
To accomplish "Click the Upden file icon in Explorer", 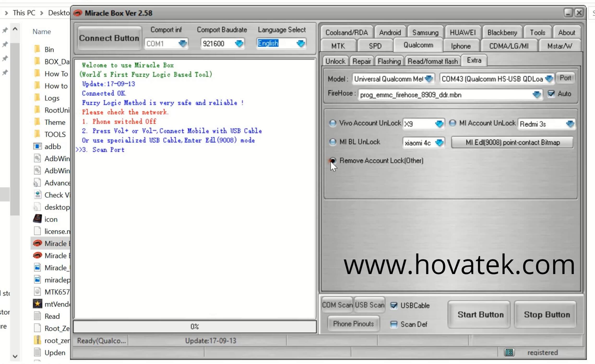I will coord(38,352).
